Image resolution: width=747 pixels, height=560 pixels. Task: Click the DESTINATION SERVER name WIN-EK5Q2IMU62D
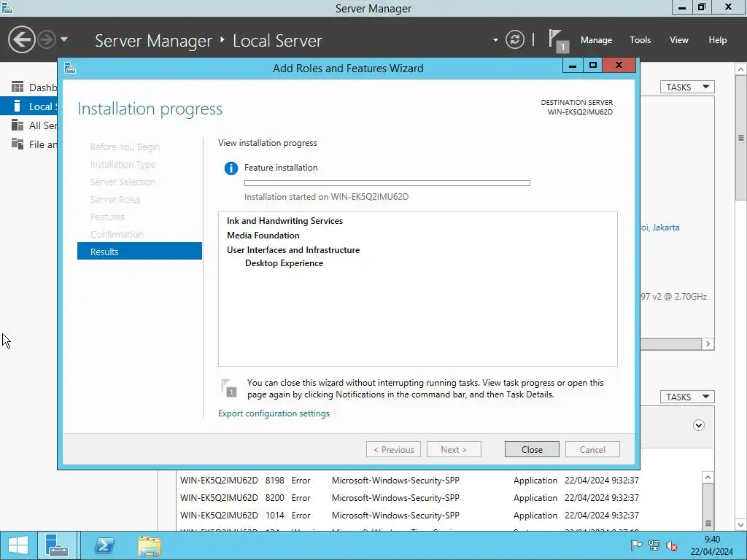[x=580, y=112]
